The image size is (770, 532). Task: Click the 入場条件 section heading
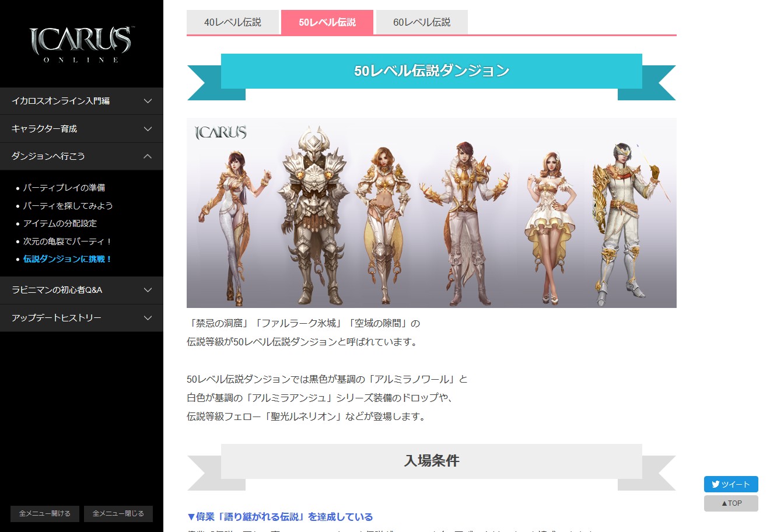432,461
